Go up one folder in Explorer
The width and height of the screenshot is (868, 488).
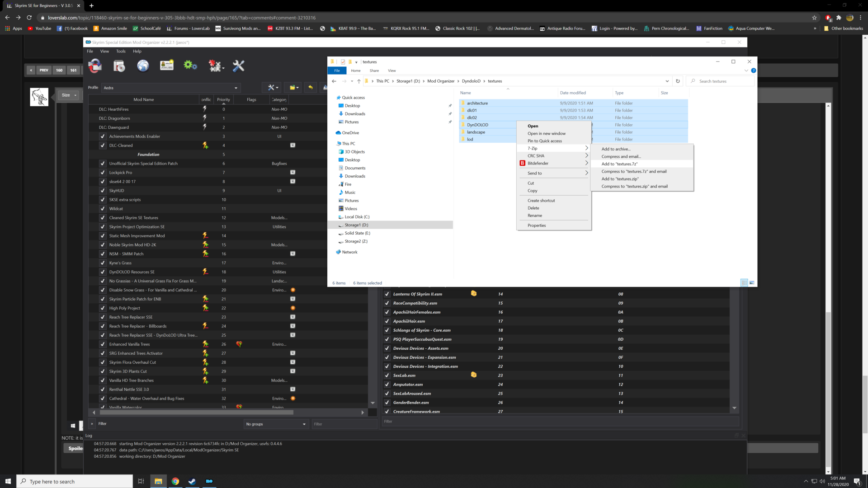pyautogui.click(x=359, y=81)
